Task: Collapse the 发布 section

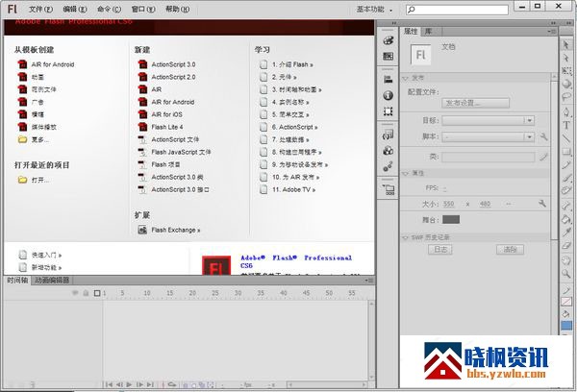Action: coord(406,78)
